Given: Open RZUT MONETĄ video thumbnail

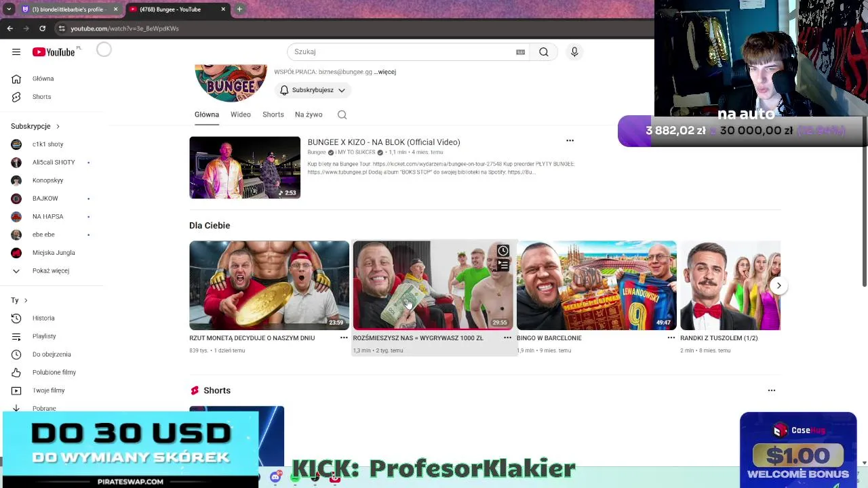Looking at the screenshot, I should pos(269,285).
